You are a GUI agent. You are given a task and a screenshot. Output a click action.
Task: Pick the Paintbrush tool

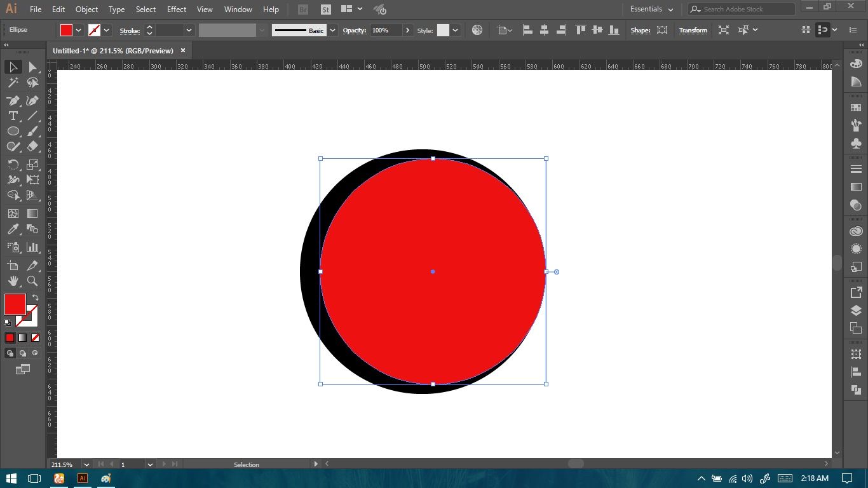tap(32, 131)
